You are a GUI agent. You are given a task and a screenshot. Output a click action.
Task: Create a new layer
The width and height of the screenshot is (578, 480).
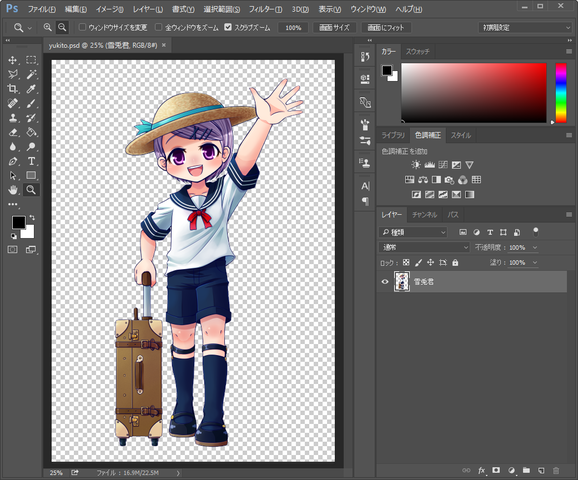point(541,470)
